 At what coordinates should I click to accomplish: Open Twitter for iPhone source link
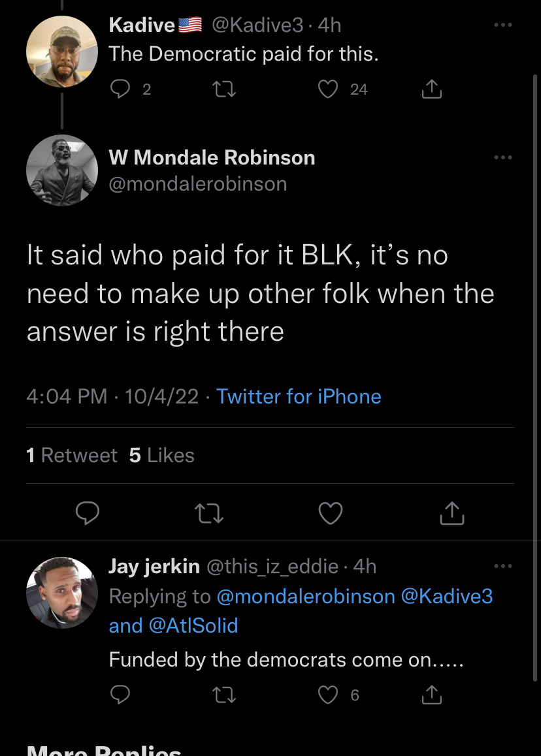(x=299, y=396)
